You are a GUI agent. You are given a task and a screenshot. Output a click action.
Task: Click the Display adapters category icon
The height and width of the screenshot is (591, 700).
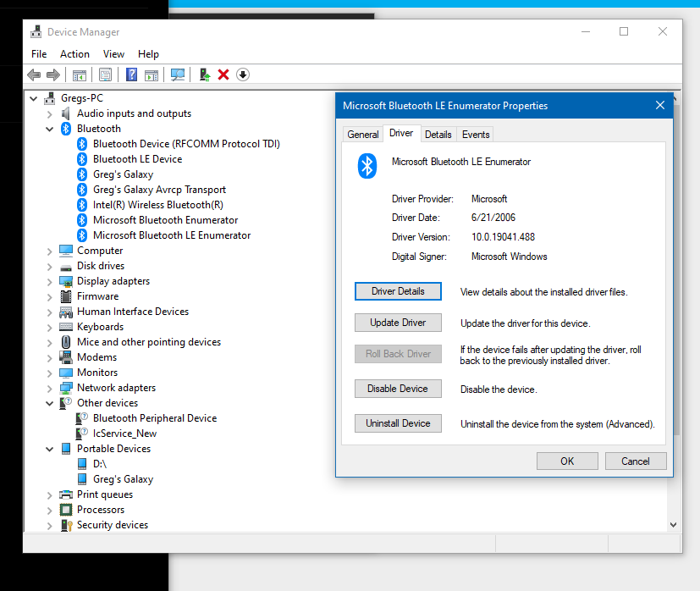pos(66,281)
